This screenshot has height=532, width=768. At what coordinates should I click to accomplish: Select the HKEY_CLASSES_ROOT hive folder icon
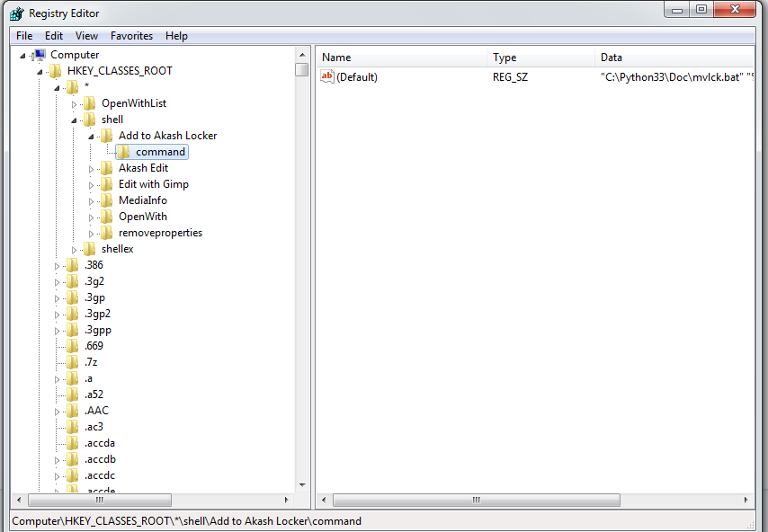pyautogui.click(x=53, y=70)
